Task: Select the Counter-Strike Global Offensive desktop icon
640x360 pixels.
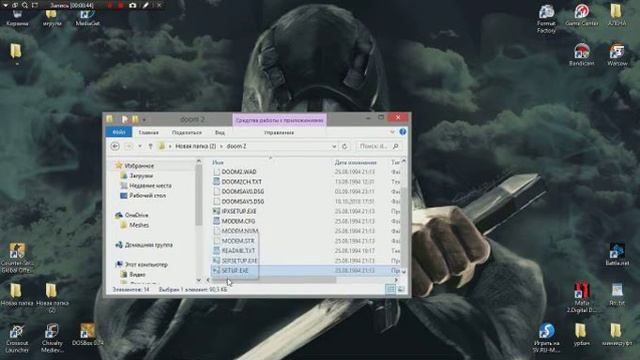Action: tap(17, 258)
